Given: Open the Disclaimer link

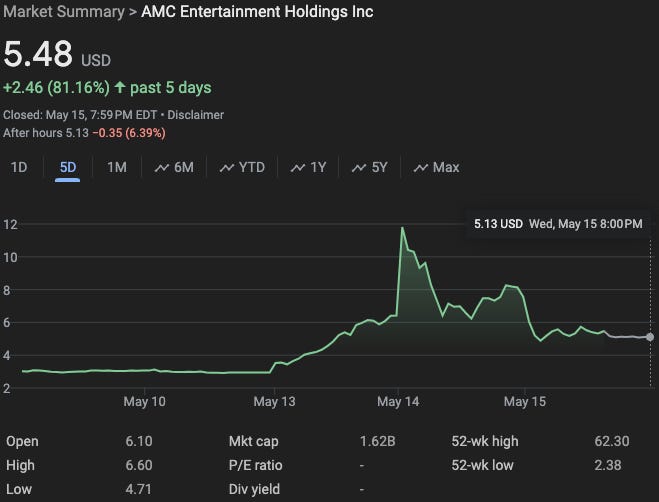Looking at the screenshot, I should 195,115.
